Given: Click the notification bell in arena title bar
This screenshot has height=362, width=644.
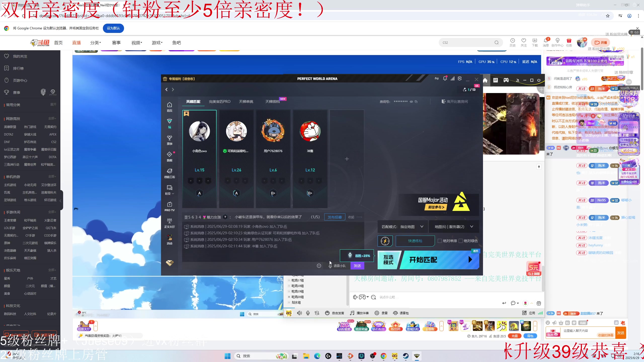Looking at the screenshot, I should pos(445,78).
